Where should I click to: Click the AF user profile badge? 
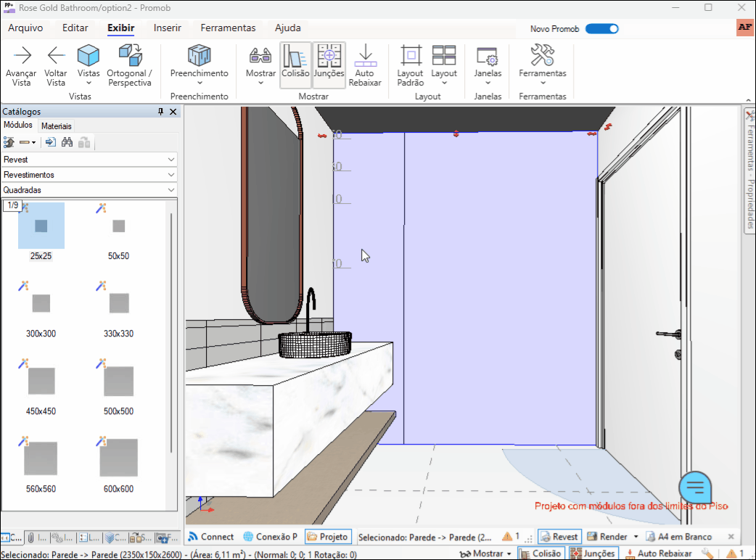coord(745,28)
